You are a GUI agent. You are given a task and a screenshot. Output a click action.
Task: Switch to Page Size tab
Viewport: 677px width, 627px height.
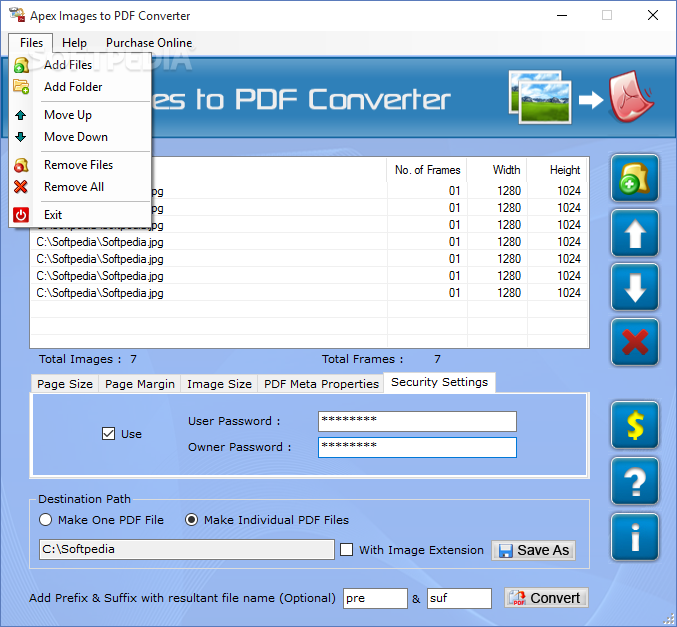tap(65, 384)
